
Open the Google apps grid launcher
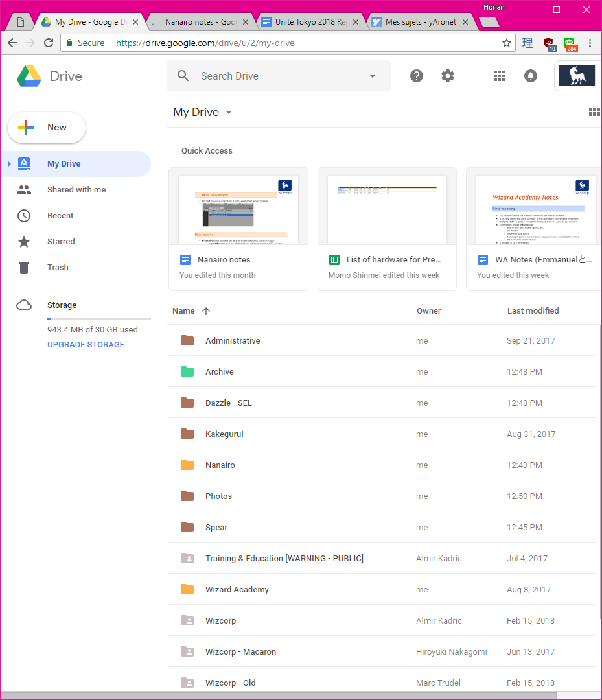point(499,76)
